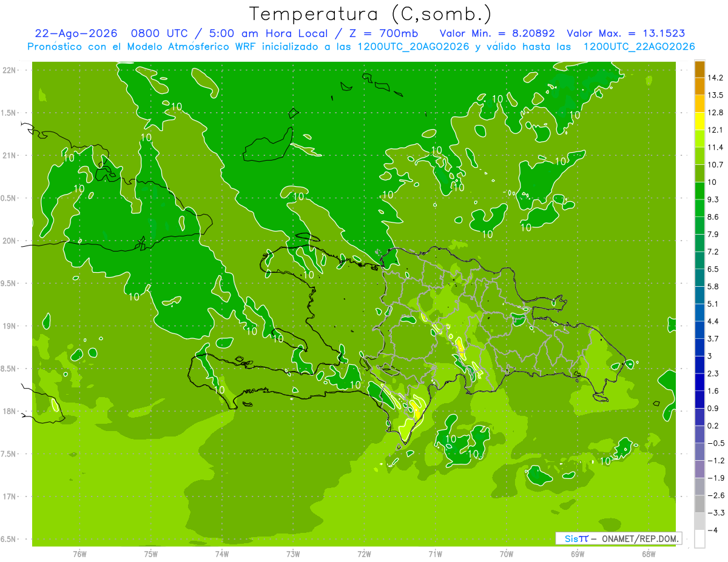Viewport: 728px width, 562px height.
Task: Click the '14.2' colorbar label
Action: click(716, 78)
